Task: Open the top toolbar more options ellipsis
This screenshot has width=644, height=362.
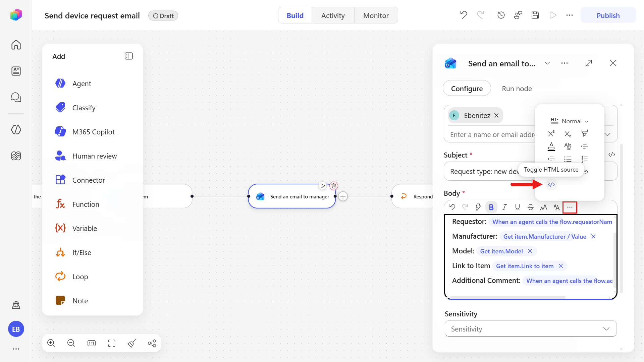Action: 570,15
